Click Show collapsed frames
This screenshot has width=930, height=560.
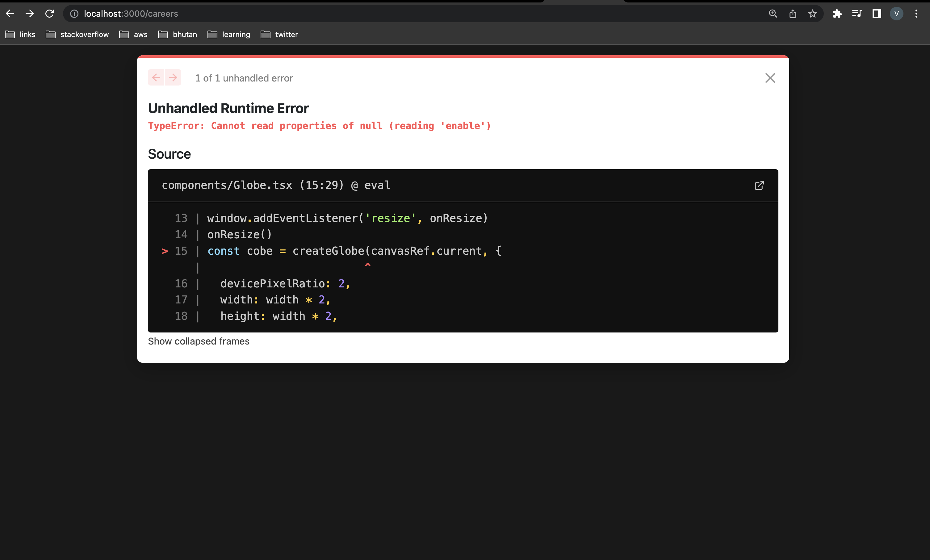(199, 341)
